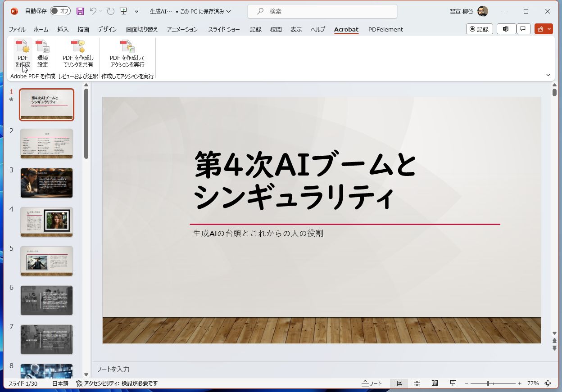Switch to slide sorter view in status bar
Screen dimensions: 562x392
417,383
